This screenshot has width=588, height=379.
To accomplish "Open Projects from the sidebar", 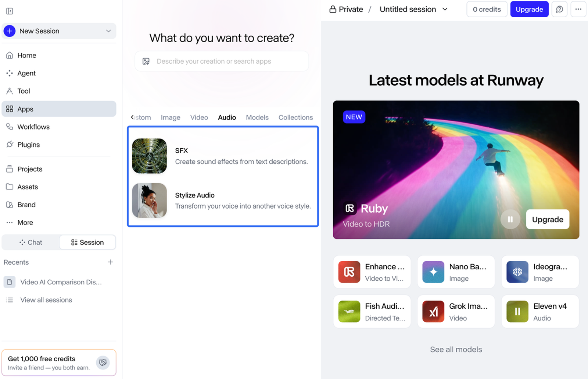I will (x=59, y=169).
